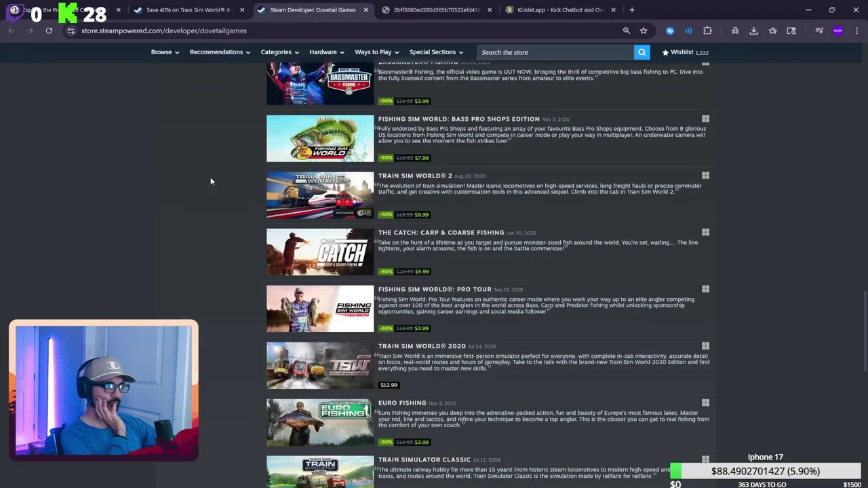Open the Euro Fishing title link

pos(402,403)
